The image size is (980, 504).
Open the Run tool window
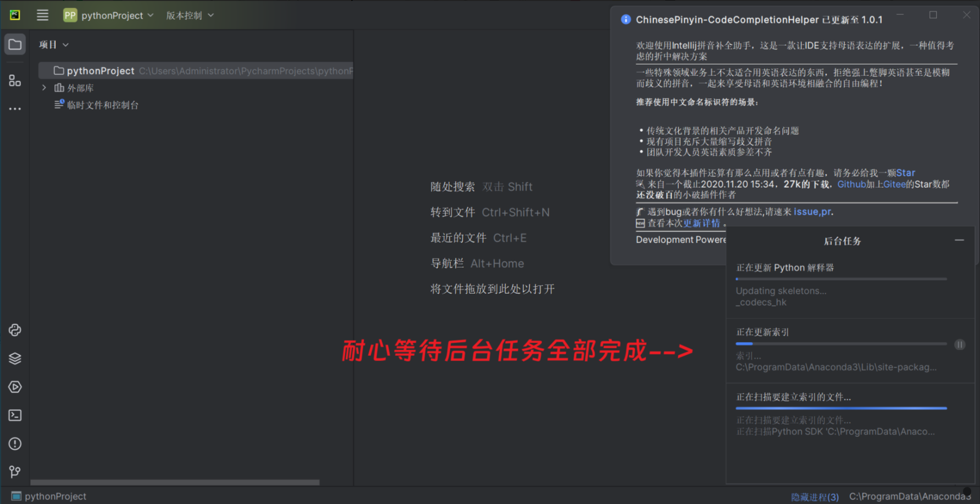[15, 387]
